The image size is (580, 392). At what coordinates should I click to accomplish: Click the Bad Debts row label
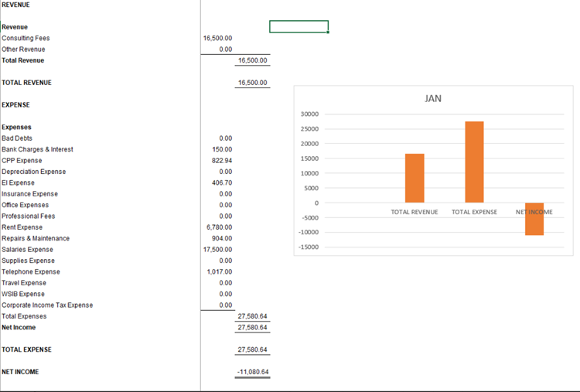(x=17, y=138)
